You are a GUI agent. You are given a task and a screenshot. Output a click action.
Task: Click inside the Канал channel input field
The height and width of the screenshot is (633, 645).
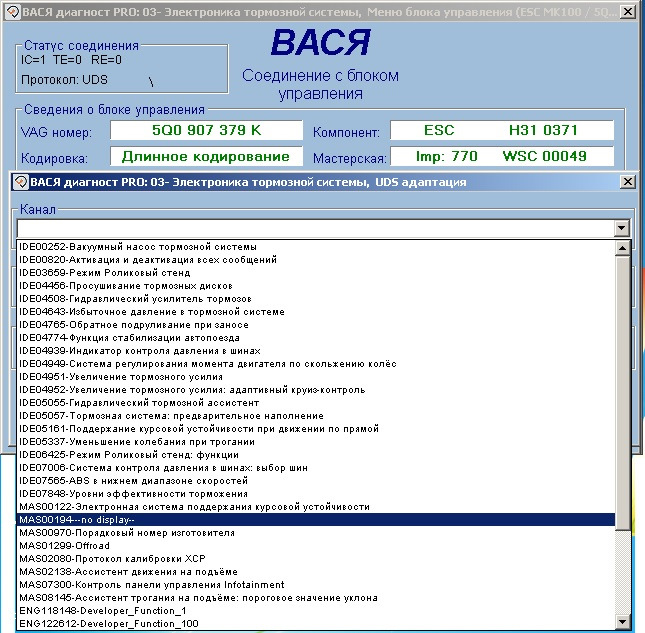316,228
